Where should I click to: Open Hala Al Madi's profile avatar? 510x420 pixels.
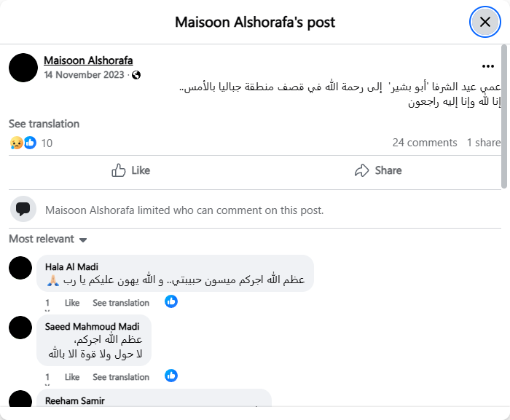(x=20, y=268)
